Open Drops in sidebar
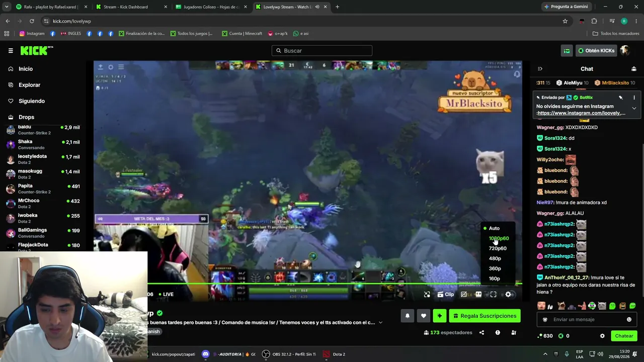The width and height of the screenshot is (644, 362). pyautogui.click(x=26, y=117)
